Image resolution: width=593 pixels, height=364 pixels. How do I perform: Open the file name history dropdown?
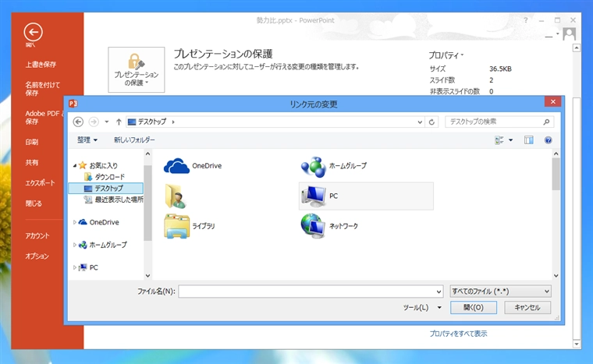click(439, 292)
